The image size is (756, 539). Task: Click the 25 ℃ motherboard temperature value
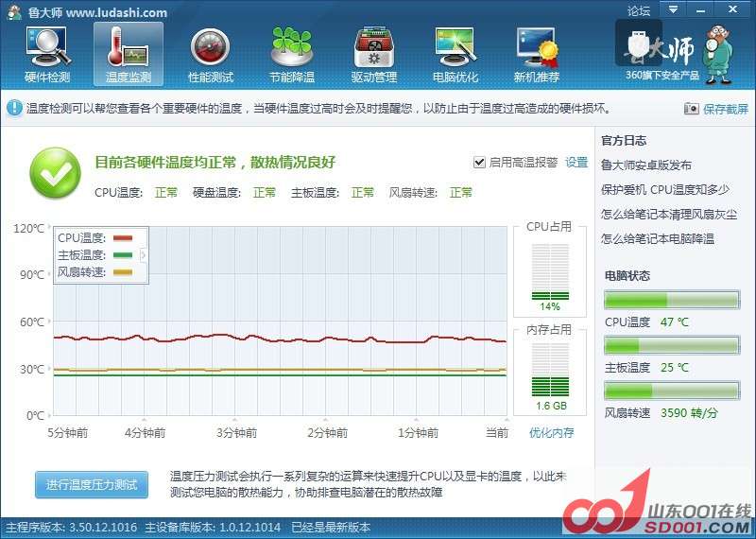coord(675,368)
